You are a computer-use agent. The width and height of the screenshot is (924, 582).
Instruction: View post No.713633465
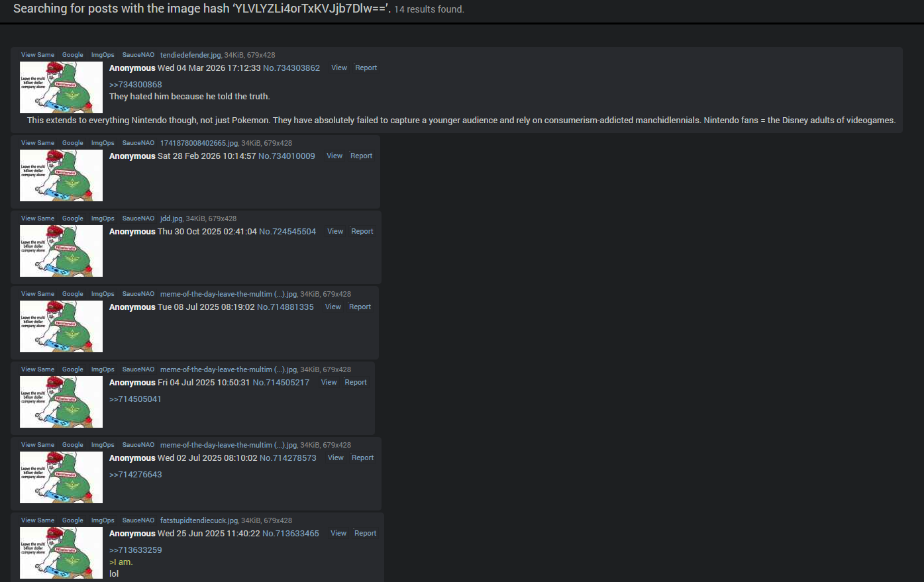coord(338,533)
